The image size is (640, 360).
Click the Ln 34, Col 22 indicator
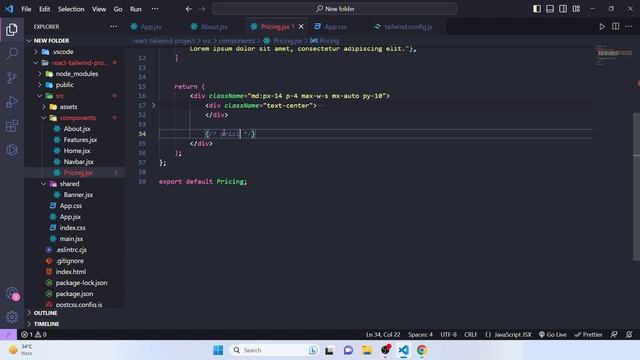click(x=382, y=334)
